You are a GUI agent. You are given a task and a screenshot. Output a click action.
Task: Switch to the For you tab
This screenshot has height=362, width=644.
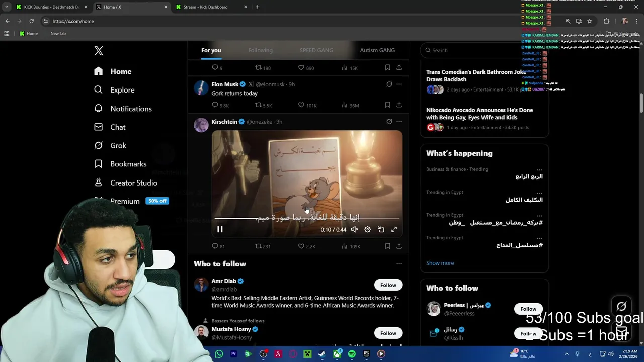(x=211, y=50)
